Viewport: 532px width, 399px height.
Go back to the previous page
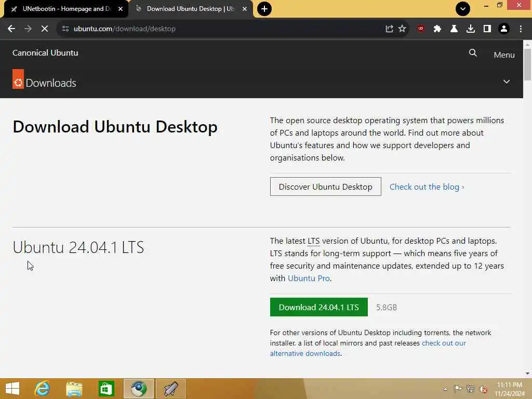click(x=11, y=29)
